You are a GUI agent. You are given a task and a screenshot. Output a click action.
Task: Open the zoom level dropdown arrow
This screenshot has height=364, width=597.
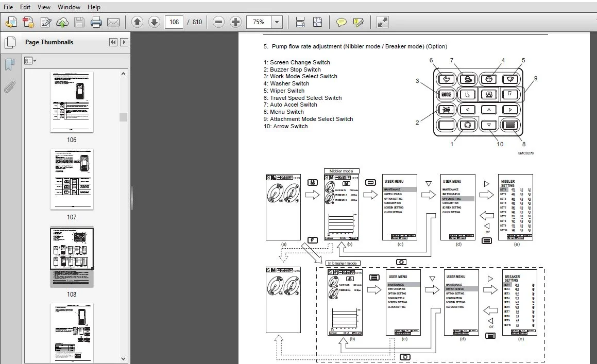click(x=277, y=22)
